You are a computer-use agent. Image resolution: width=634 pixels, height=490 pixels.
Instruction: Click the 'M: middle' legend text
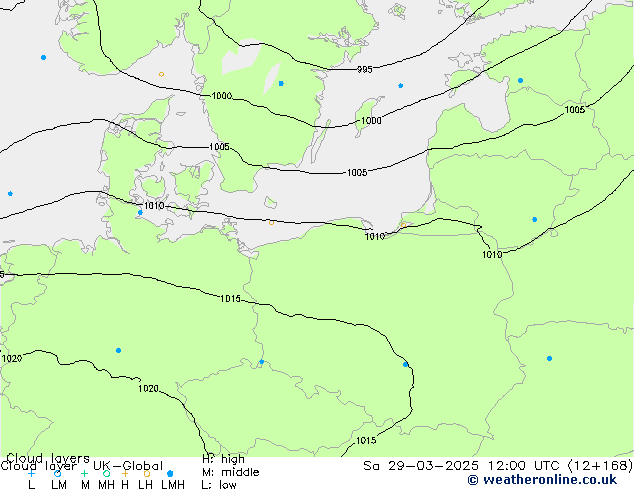click(230, 472)
